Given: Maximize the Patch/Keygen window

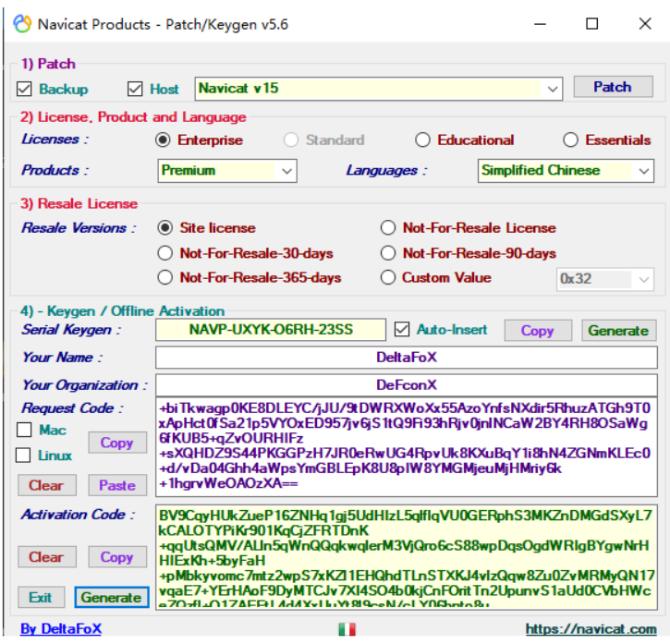Looking at the screenshot, I should pyautogui.click(x=591, y=24).
